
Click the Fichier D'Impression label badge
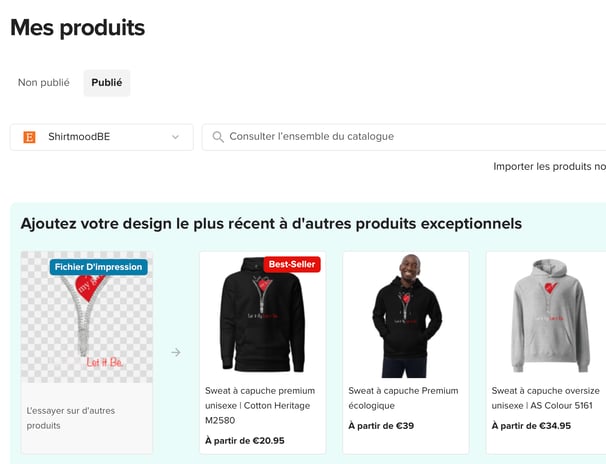pyautogui.click(x=99, y=267)
